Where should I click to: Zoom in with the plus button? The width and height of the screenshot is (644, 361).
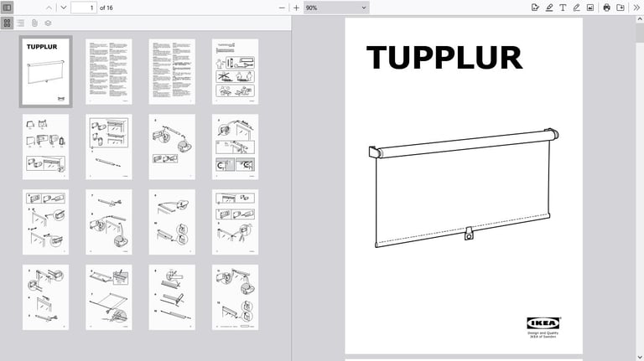coord(296,8)
